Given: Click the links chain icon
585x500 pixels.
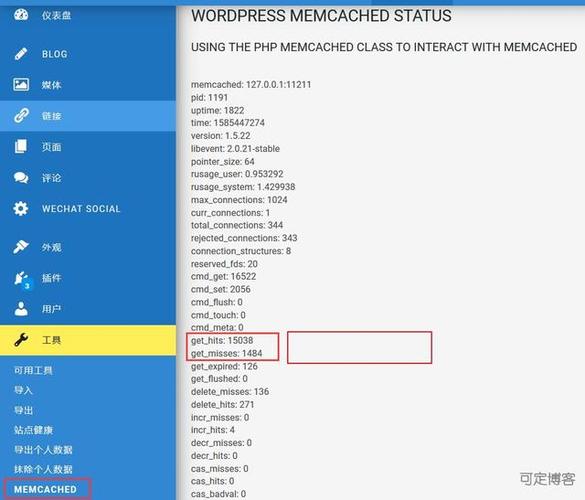Looking at the screenshot, I should click(x=21, y=115).
